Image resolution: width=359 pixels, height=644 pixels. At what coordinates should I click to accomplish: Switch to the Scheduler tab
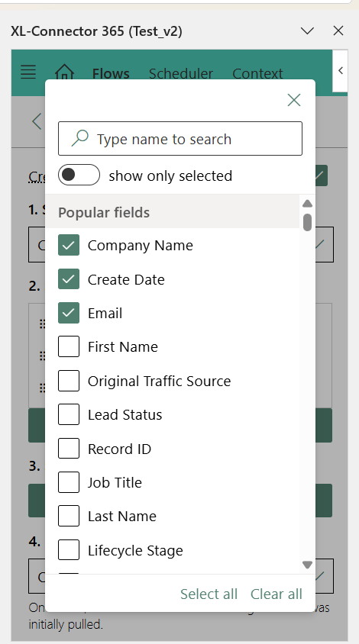(x=180, y=73)
